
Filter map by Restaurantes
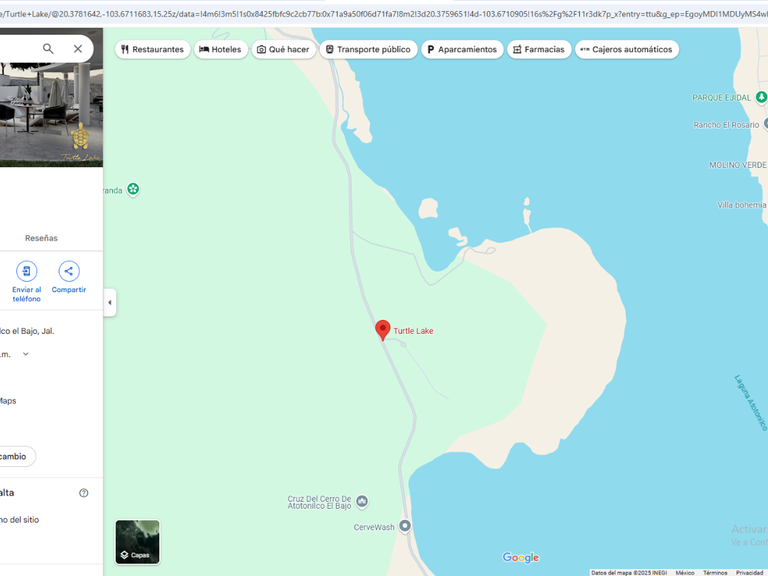tap(153, 49)
